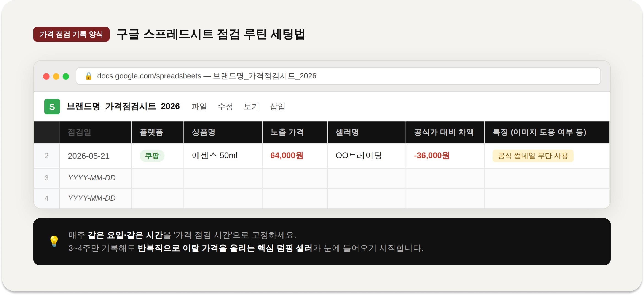
Task: Select the 노출 가격 column header
Action: [x=295, y=132]
